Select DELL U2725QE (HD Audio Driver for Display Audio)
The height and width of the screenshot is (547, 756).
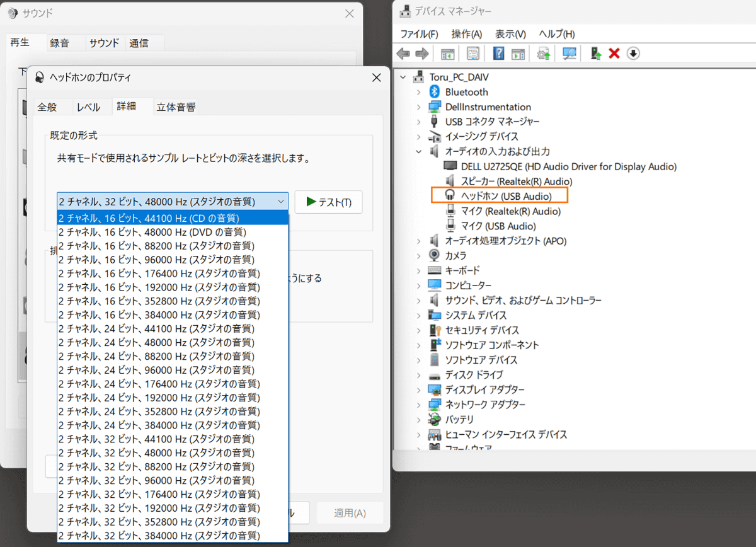tap(568, 166)
